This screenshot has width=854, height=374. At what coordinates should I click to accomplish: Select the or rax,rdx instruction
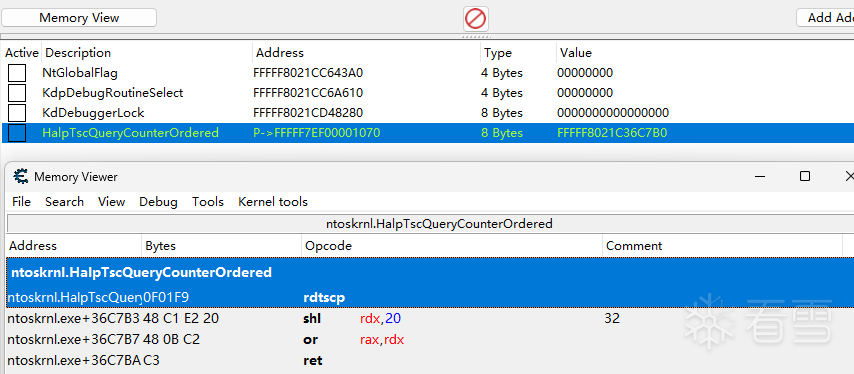(x=430, y=340)
